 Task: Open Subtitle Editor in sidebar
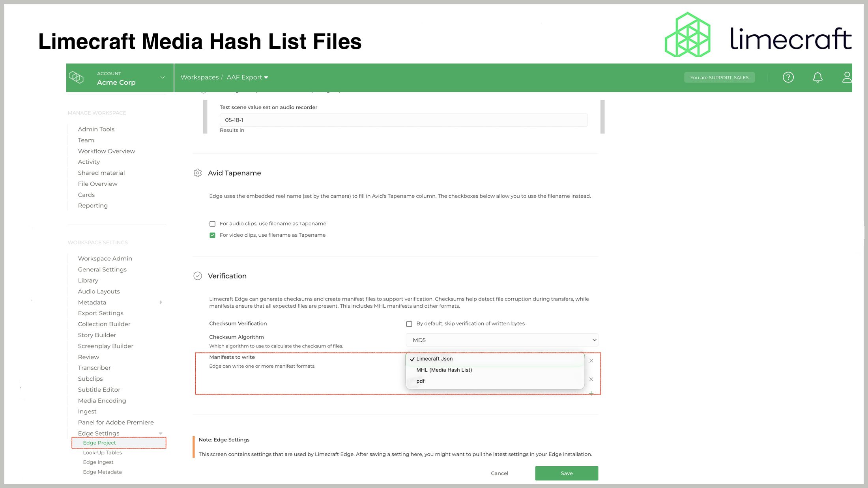click(99, 390)
